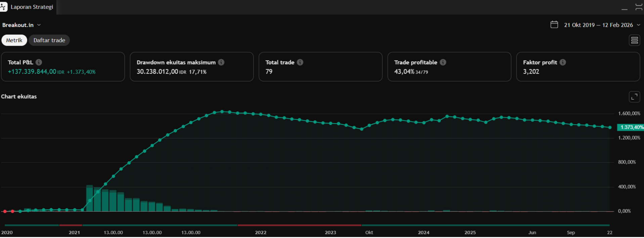Click the Laporan Strategi panel logo icon
This screenshot has width=644, height=238.
point(3,7)
